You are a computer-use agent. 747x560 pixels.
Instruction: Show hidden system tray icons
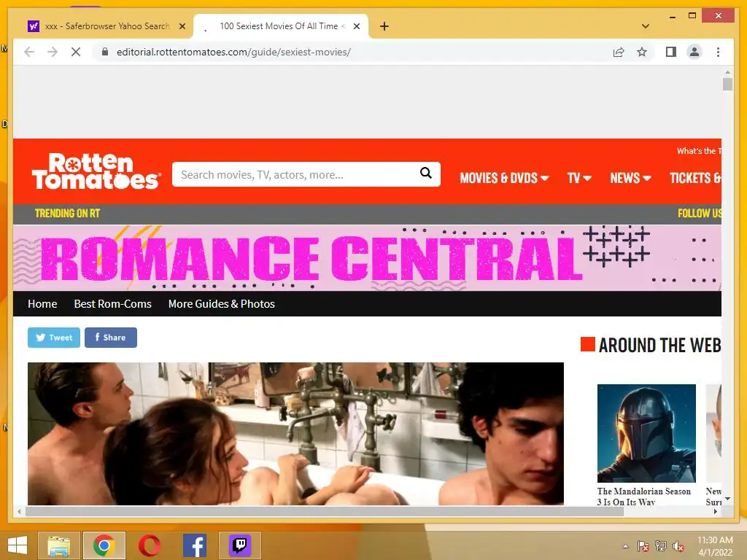[625, 546]
